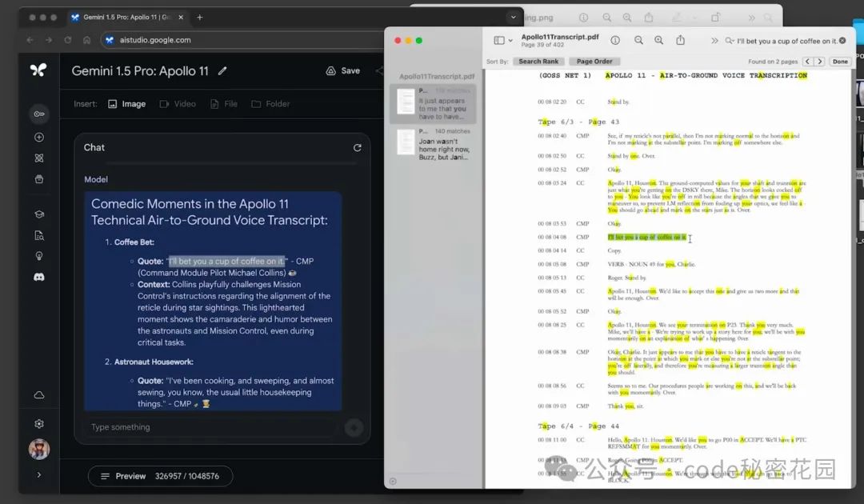This screenshot has width=864, height=504.
Task: Open the browser tab list dropdown
Action: (x=514, y=17)
